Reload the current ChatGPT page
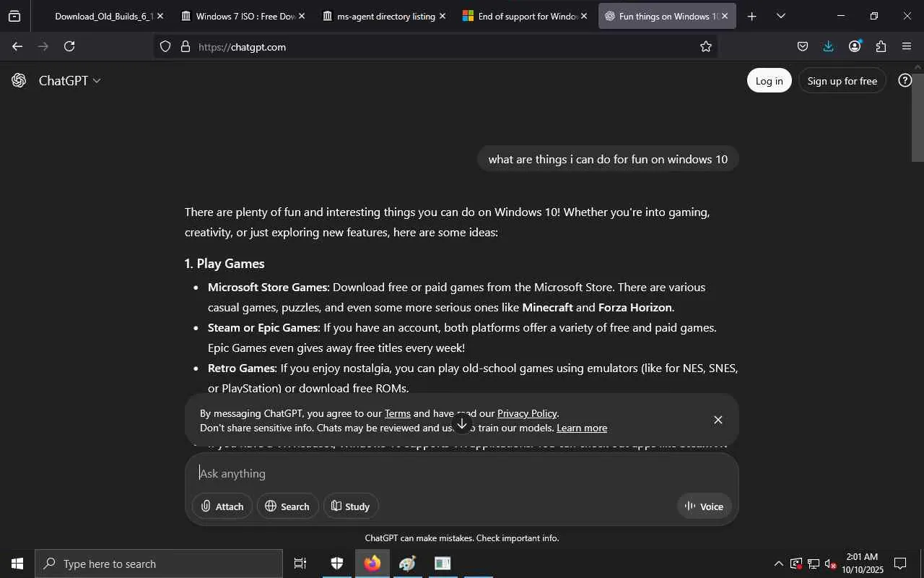Image resolution: width=924 pixels, height=578 pixels. (x=69, y=46)
